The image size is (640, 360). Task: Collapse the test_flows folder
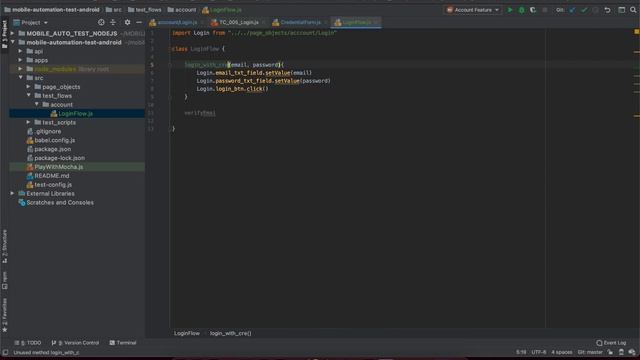tap(29, 96)
